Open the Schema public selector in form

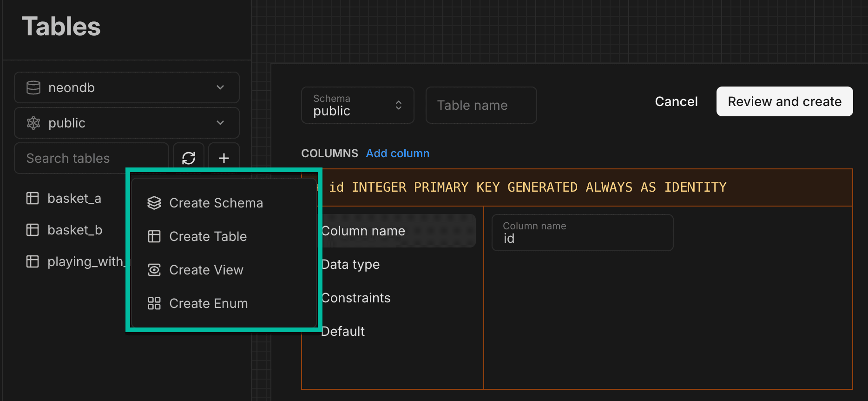coord(357,105)
